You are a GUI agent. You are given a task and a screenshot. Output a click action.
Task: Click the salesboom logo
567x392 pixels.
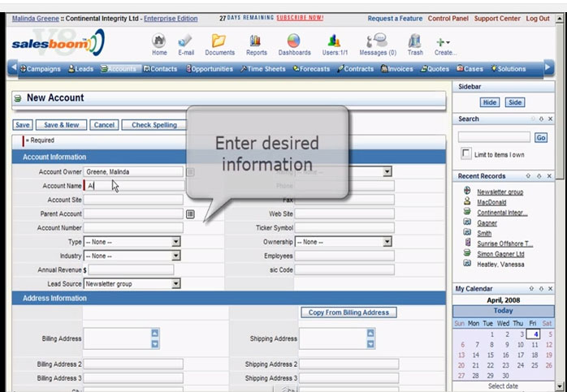pos(58,43)
